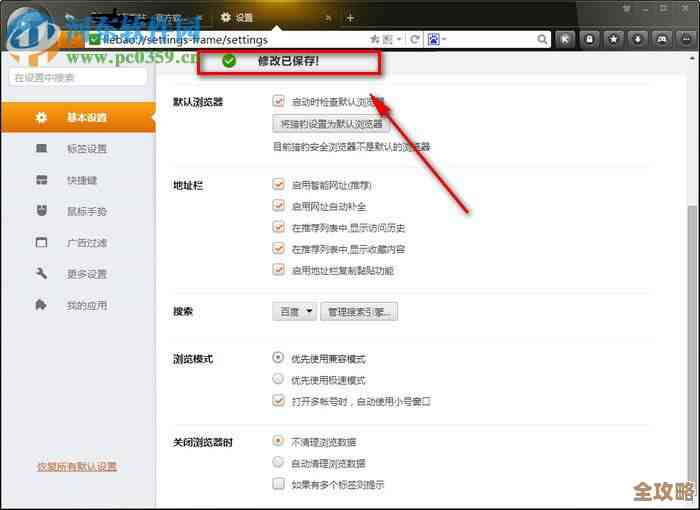Click the 快捷键 keyboard icon in sidebar

pos(41,180)
